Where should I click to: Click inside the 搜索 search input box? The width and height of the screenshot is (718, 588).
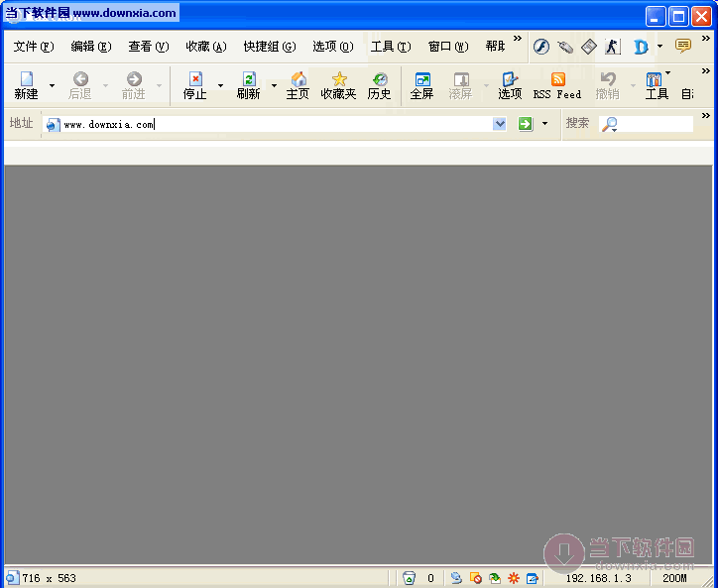point(656,124)
